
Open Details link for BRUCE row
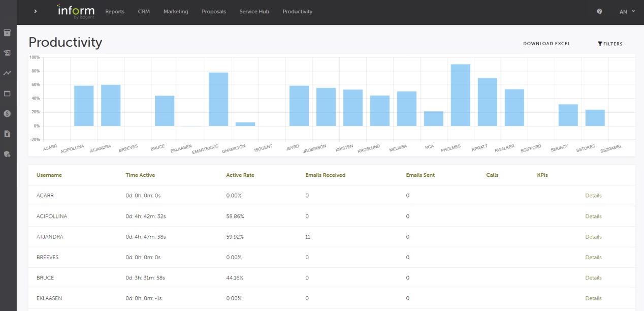pos(593,278)
